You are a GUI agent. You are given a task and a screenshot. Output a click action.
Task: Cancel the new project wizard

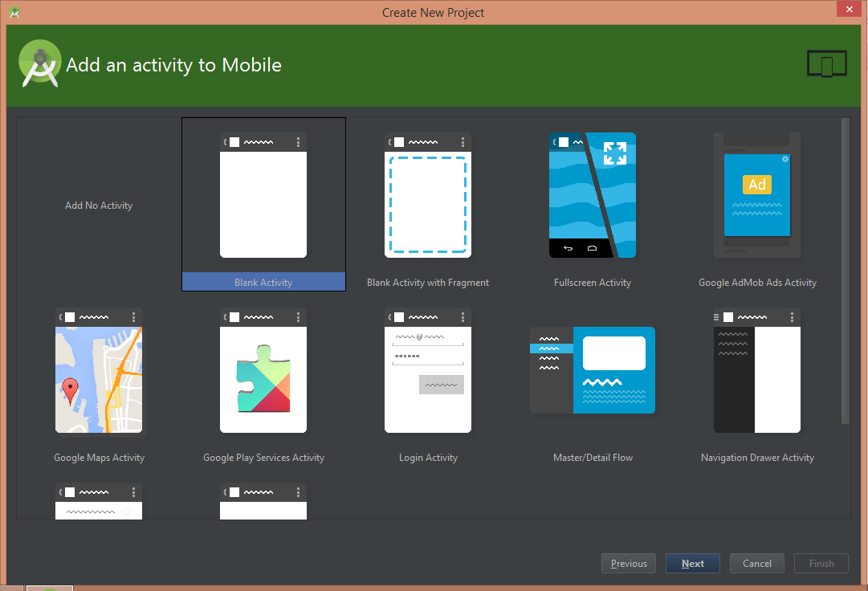point(756,563)
